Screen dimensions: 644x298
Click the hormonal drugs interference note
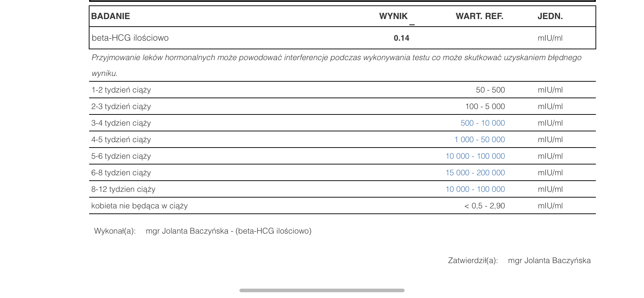(x=336, y=58)
